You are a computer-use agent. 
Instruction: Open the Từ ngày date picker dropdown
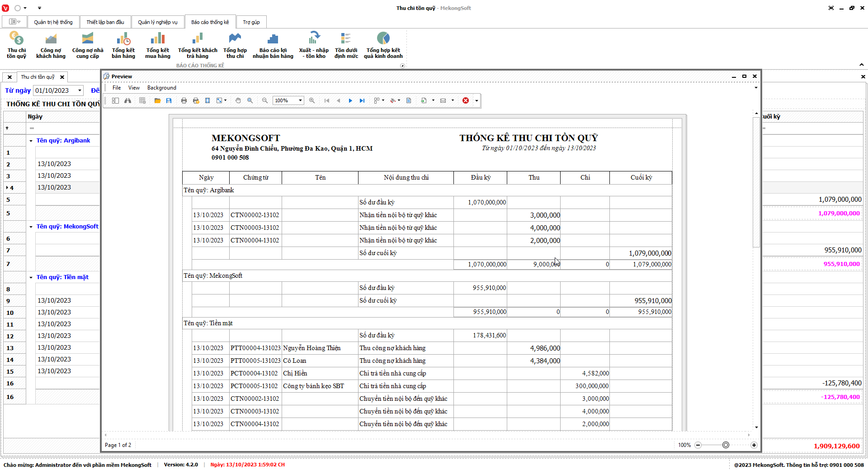coord(80,90)
